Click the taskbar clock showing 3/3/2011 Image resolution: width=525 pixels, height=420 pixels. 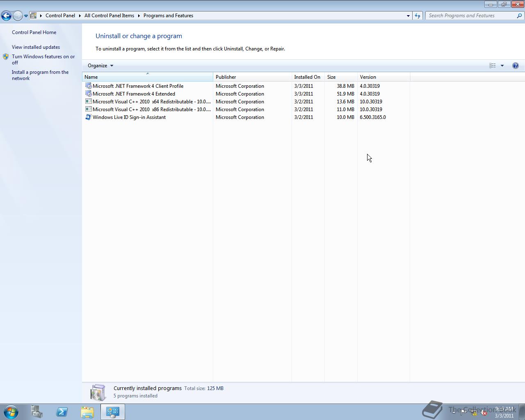[x=504, y=412]
